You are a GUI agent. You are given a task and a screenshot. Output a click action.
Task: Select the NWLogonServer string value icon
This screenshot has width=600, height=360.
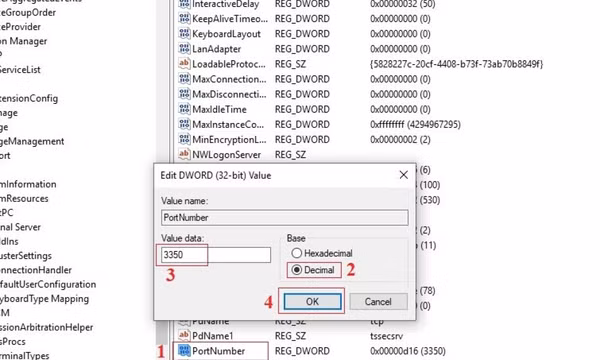[x=184, y=154]
